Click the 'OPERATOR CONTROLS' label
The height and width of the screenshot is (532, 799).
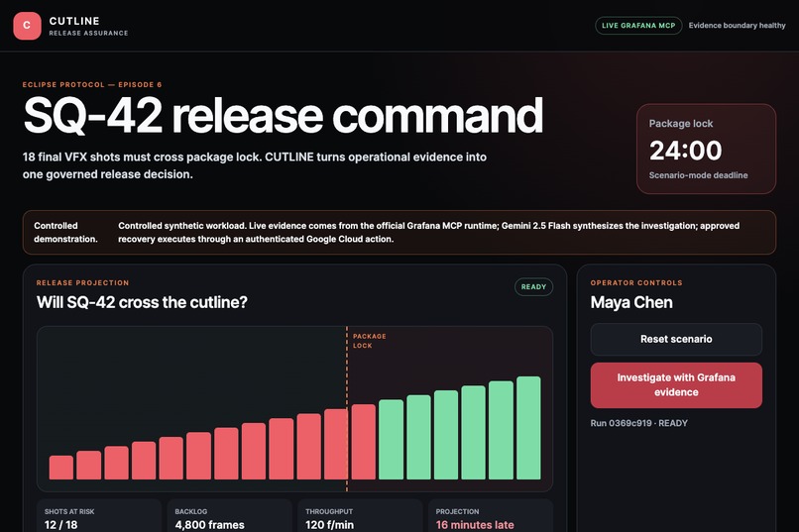(636, 282)
